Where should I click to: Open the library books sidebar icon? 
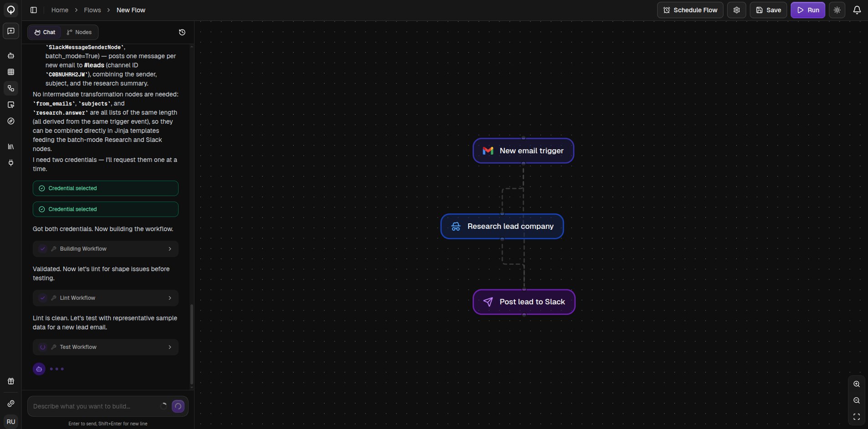[x=11, y=147]
